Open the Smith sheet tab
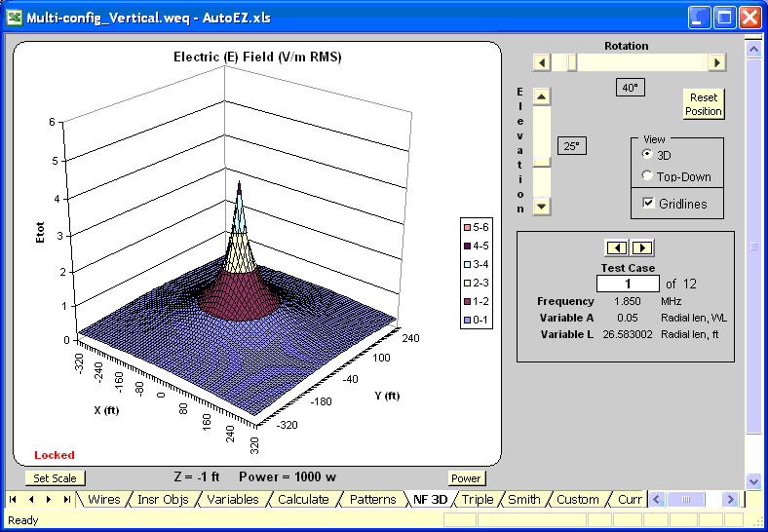Image resolution: width=768 pixels, height=532 pixels. [x=523, y=500]
